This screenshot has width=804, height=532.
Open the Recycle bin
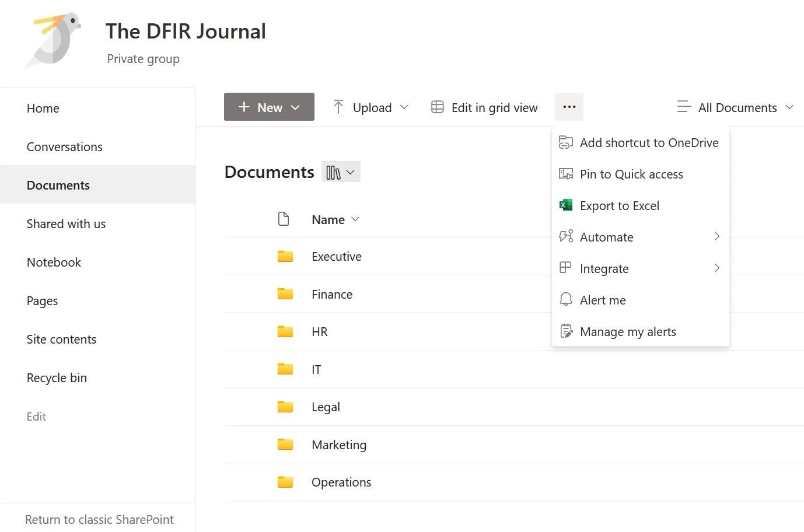(x=57, y=377)
